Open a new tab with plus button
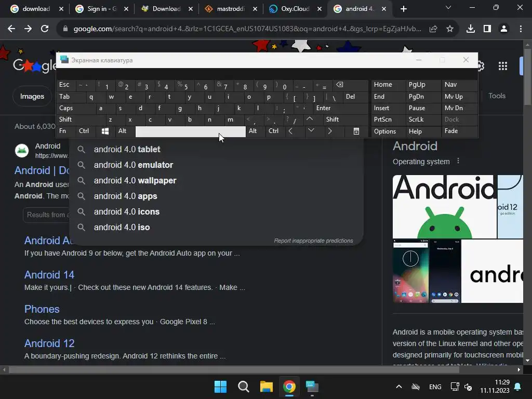The width and height of the screenshot is (532, 399). (x=403, y=9)
